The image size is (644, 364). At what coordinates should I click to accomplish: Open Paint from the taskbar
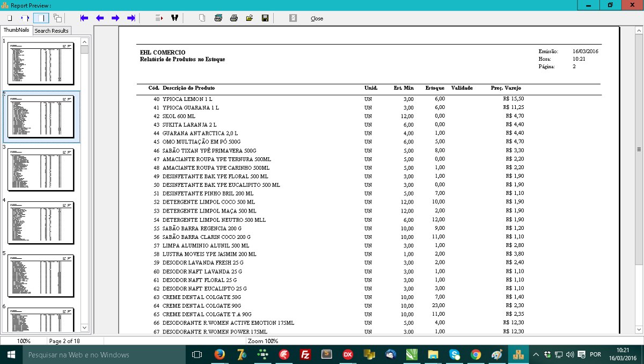[497, 354]
